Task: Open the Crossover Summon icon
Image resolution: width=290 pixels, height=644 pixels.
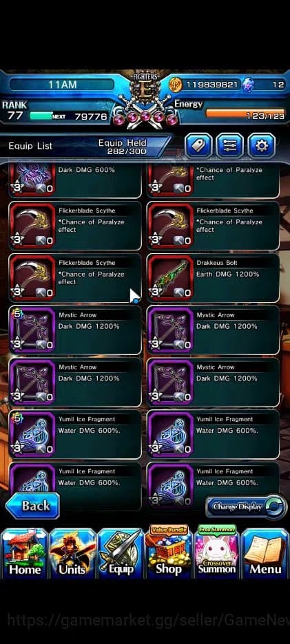Action: [217, 551]
